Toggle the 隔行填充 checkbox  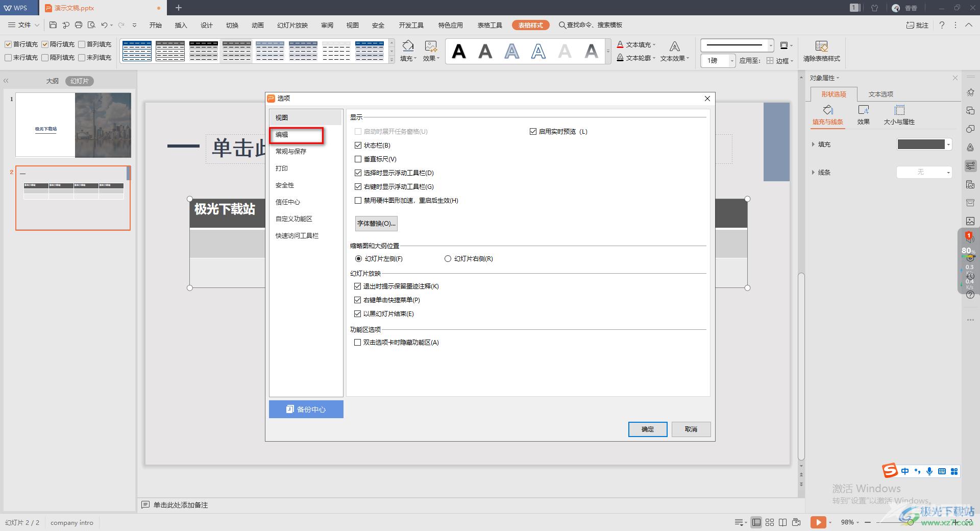point(45,44)
